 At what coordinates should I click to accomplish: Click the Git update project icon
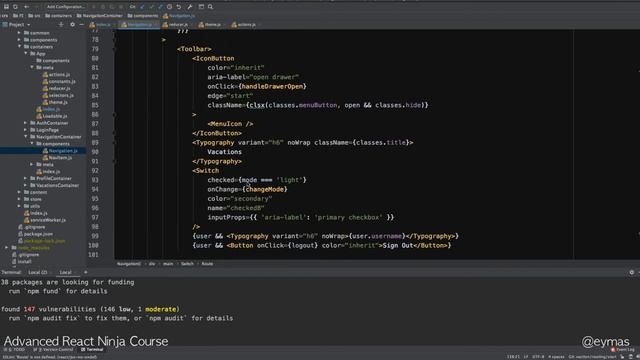click(142, 7)
